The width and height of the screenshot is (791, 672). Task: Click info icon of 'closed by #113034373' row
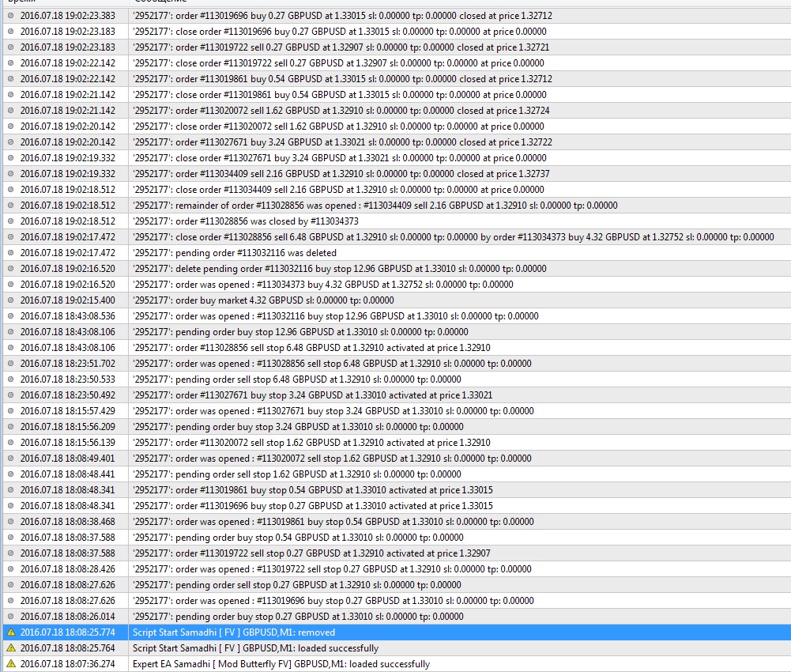[x=10, y=221]
